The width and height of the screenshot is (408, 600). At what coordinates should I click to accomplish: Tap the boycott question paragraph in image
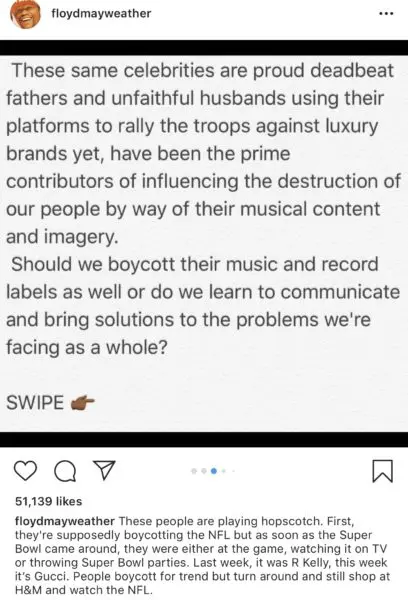pyautogui.click(x=203, y=305)
